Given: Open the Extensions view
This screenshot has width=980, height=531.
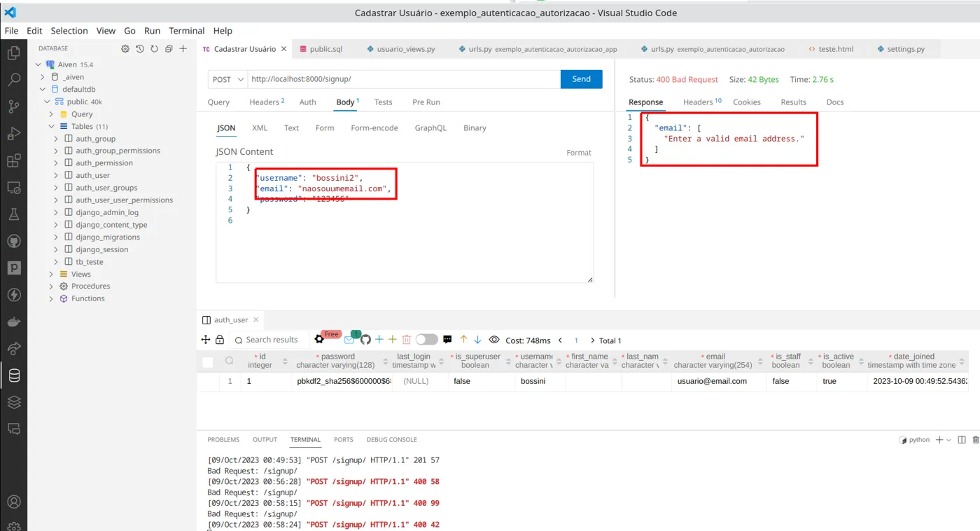Looking at the screenshot, I should (x=13, y=161).
